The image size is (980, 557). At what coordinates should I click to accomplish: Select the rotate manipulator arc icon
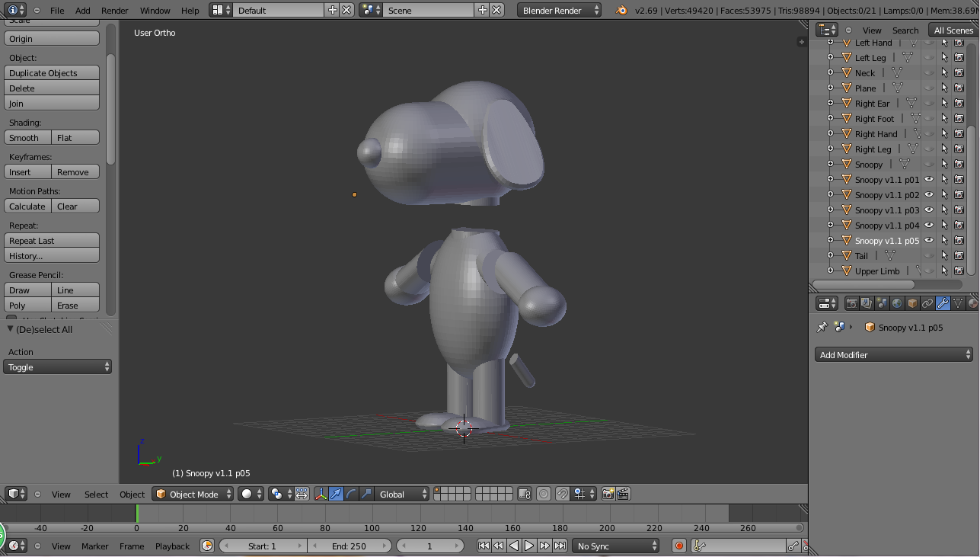351,494
